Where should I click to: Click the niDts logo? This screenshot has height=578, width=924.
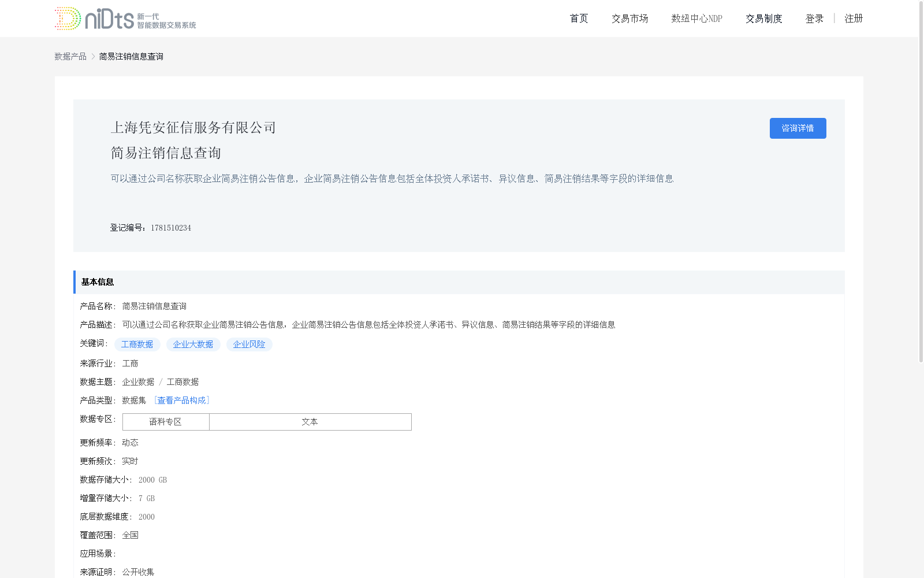point(125,18)
